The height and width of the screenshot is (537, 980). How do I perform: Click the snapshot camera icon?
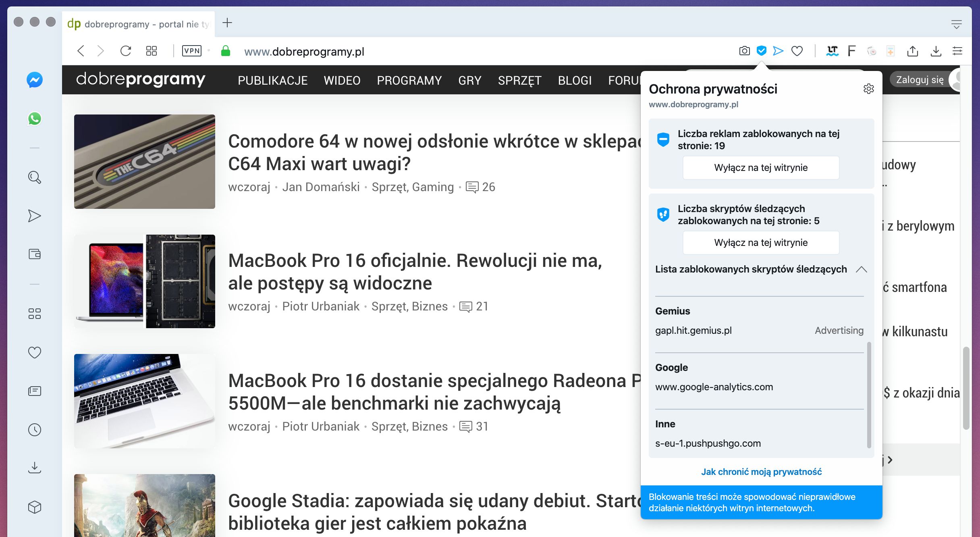click(744, 51)
